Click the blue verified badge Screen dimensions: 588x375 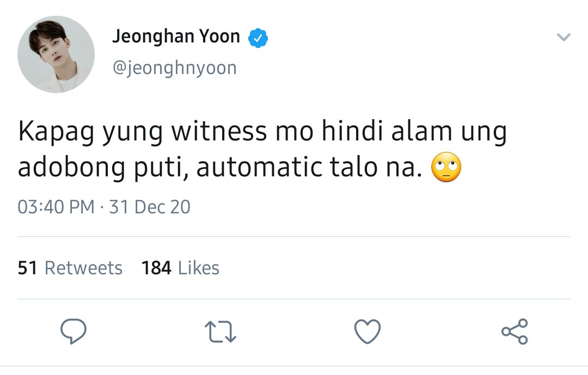[x=258, y=38]
